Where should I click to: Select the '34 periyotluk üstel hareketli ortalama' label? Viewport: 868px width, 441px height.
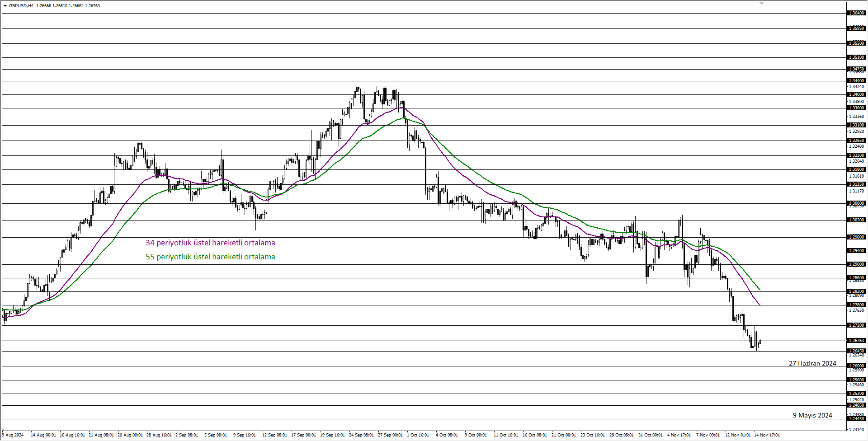click(210, 243)
